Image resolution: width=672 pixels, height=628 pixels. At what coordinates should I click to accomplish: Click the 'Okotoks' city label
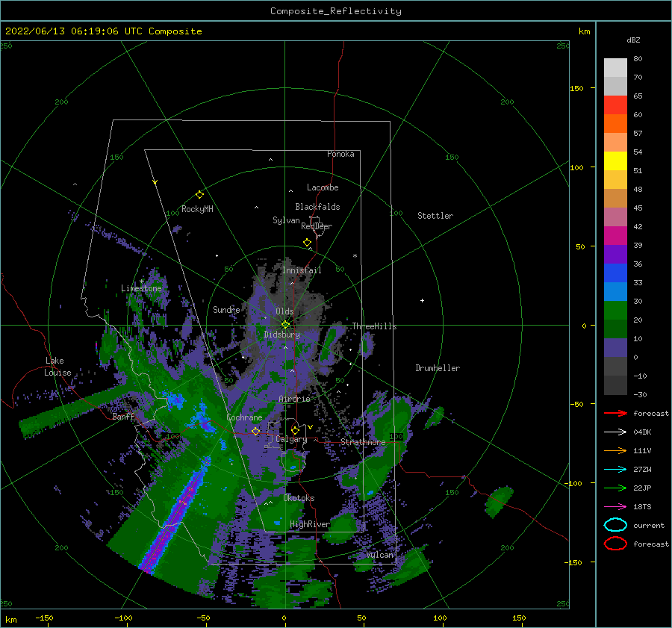pos(299,498)
